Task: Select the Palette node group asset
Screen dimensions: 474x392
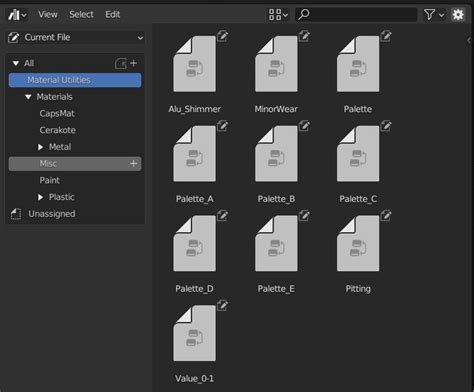Action: (x=358, y=64)
